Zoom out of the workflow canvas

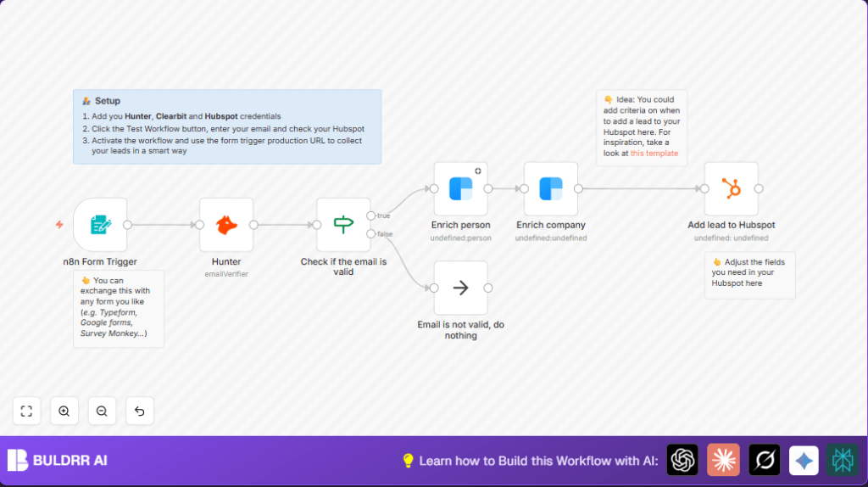pyautogui.click(x=102, y=411)
